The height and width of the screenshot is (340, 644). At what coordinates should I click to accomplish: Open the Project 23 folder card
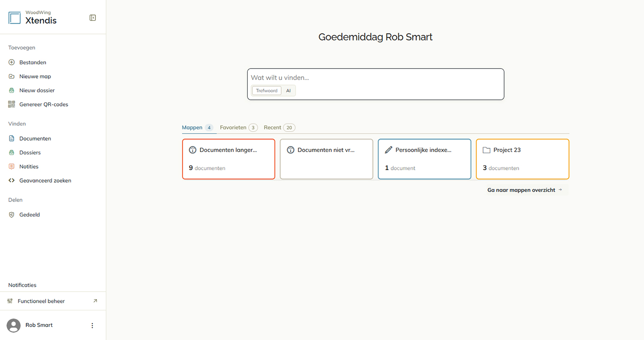coord(522,159)
